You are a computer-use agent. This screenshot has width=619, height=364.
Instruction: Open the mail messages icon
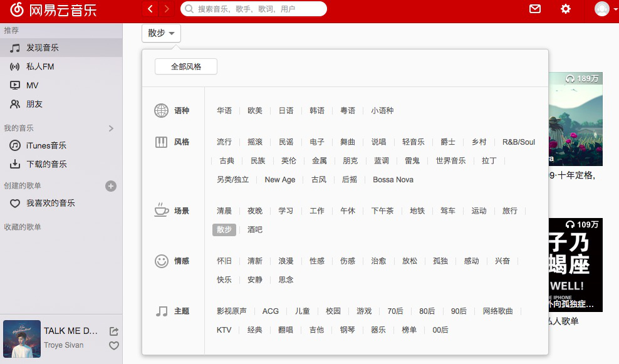coord(534,9)
